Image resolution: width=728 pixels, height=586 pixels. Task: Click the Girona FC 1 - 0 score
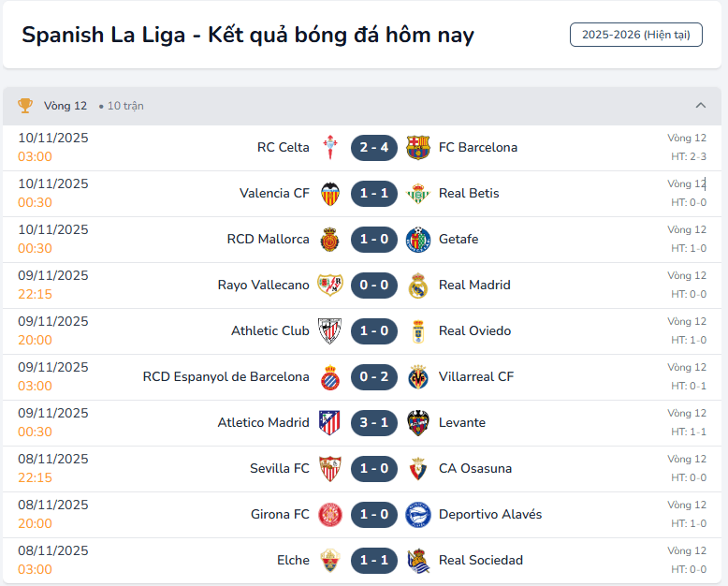374,514
